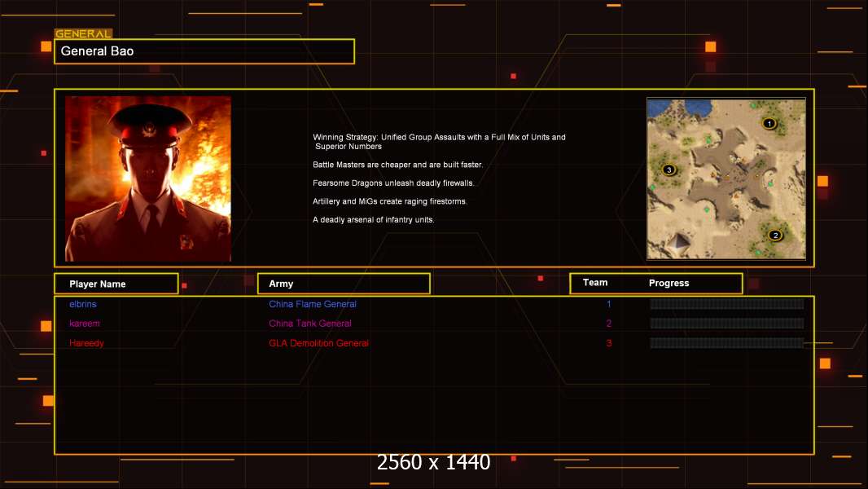Click the Army column header
Screen dimensions: 868x489
tap(344, 284)
